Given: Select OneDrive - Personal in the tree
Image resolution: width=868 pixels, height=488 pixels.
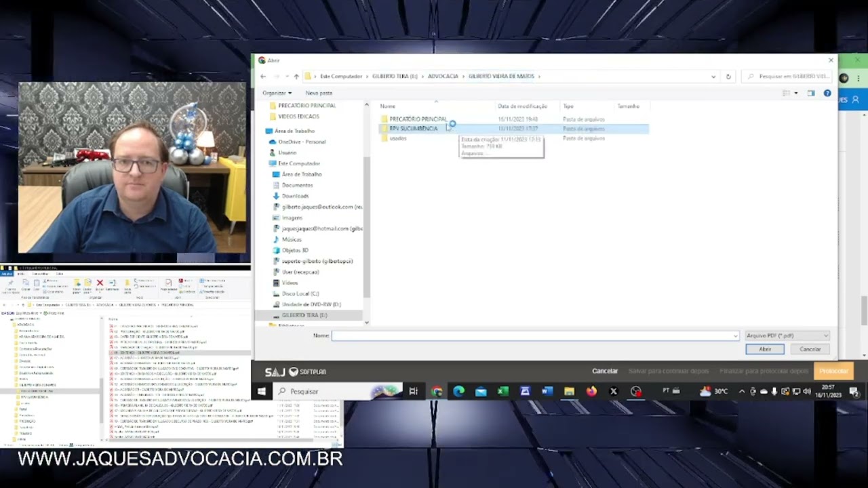Looking at the screenshot, I should (x=302, y=142).
